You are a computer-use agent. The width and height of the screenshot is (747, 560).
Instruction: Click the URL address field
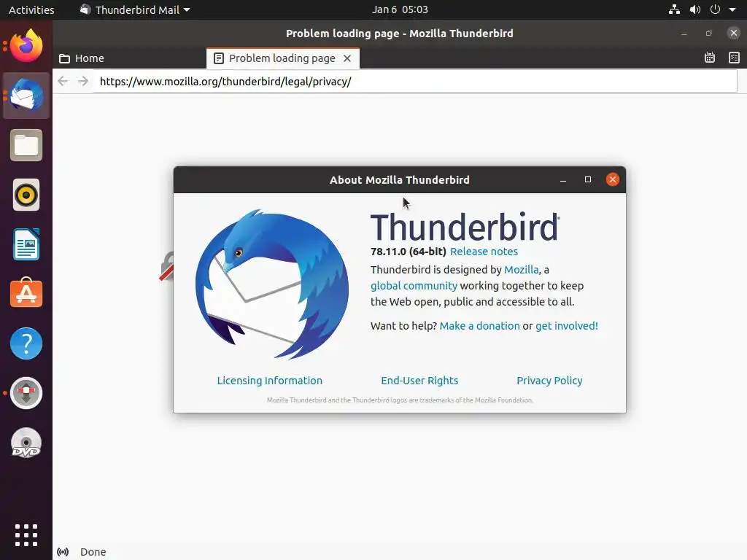(x=415, y=82)
